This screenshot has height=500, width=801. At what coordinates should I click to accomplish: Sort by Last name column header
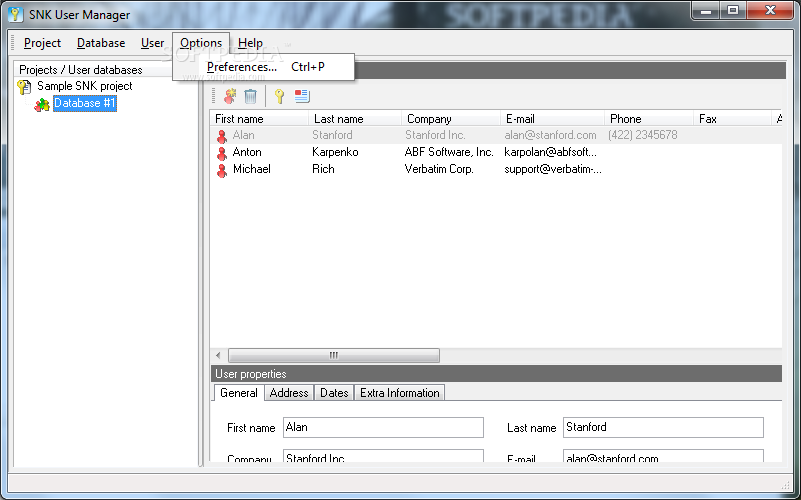355,119
